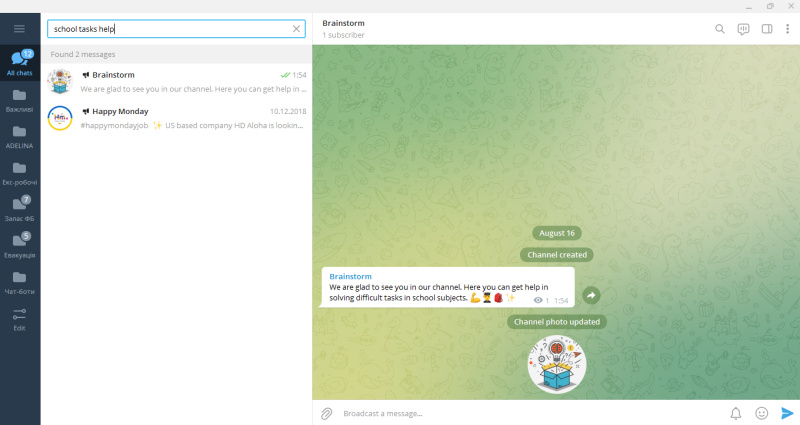
Task: Open the Екс-робочі folder
Action: click(20, 173)
